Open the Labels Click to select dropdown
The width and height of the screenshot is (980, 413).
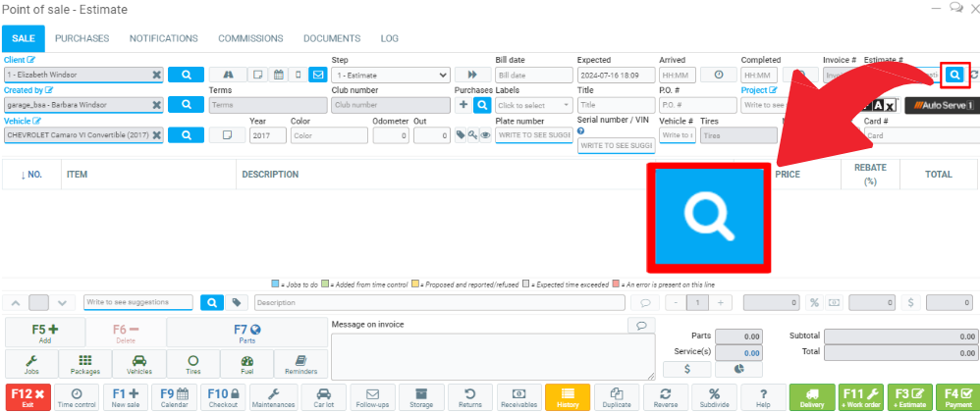pyautogui.click(x=533, y=105)
